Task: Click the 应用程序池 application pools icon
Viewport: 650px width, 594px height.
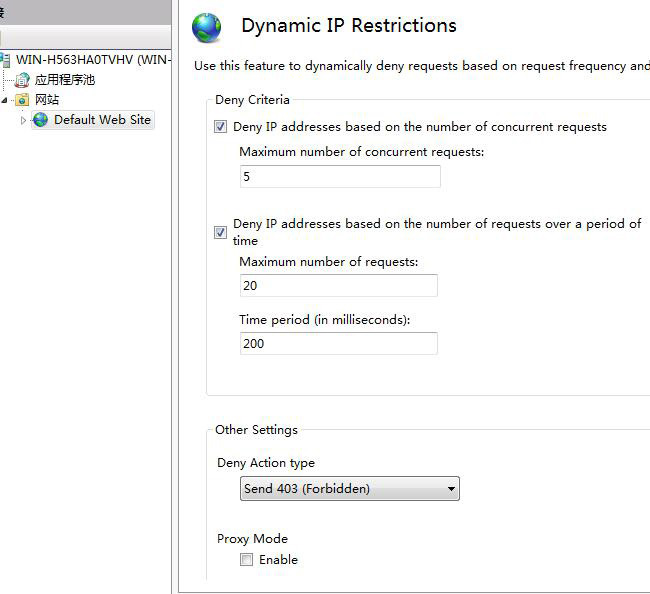Action: [x=23, y=80]
